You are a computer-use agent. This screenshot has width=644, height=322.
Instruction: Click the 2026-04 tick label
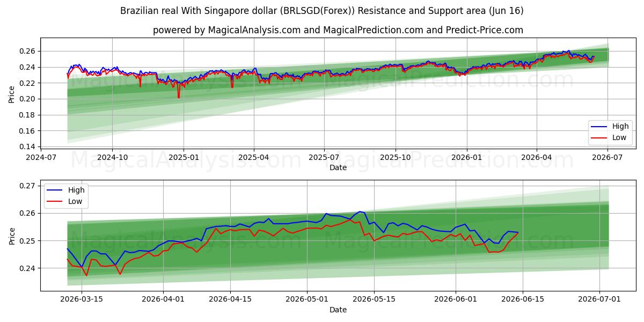click(x=537, y=157)
